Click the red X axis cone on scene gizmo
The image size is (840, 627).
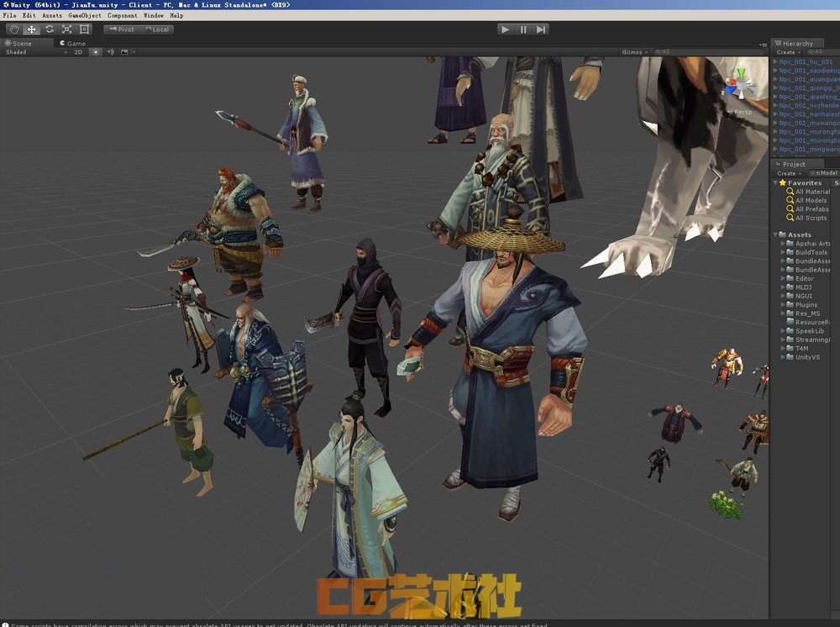point(731,83)
